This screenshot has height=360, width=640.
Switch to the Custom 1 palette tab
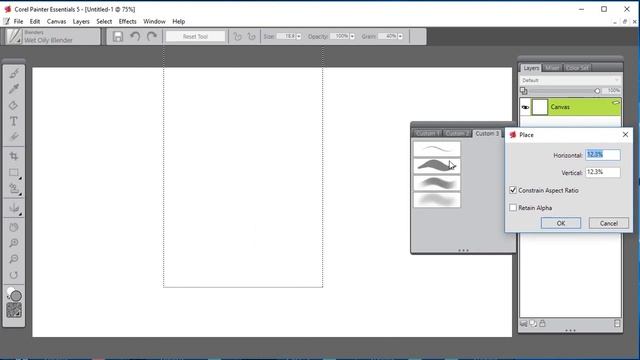(427, 133)
